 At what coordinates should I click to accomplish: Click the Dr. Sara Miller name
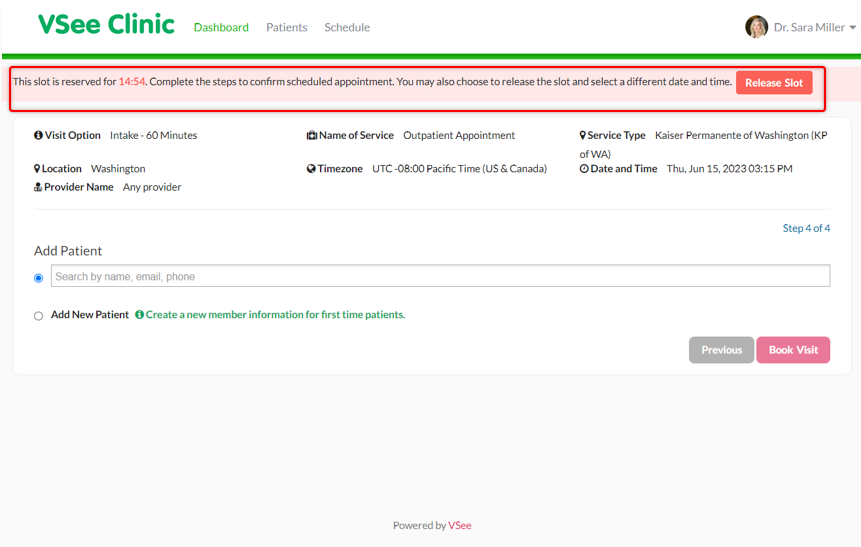(x=809, y=27)
